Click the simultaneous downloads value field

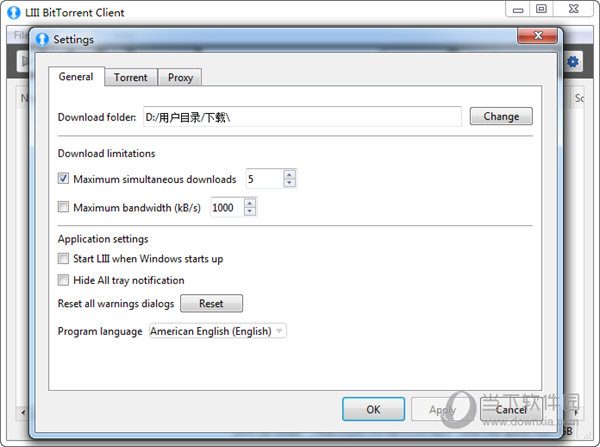[265, 179]
